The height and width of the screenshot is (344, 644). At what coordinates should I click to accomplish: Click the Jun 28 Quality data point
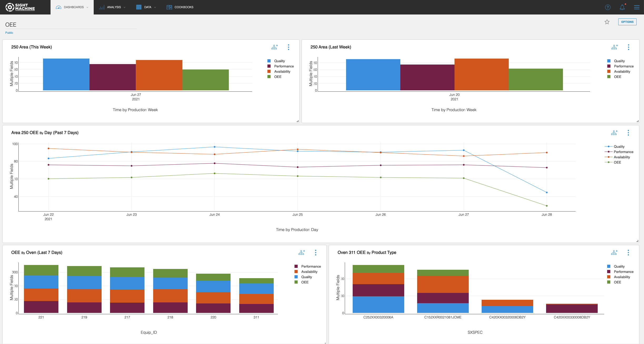547,193
